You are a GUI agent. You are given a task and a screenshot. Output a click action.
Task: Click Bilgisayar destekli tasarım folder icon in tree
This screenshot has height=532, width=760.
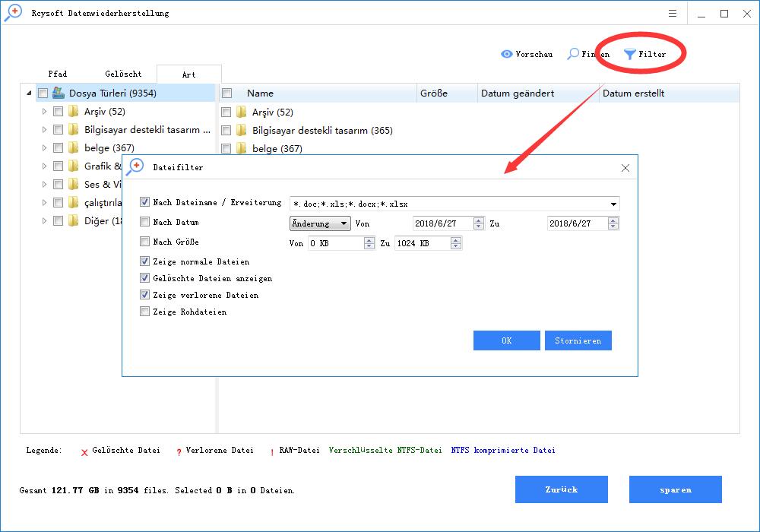(73, 129)
